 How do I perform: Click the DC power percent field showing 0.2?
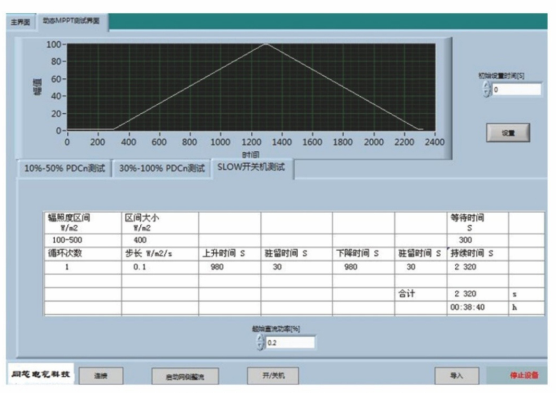pos(290,343)
